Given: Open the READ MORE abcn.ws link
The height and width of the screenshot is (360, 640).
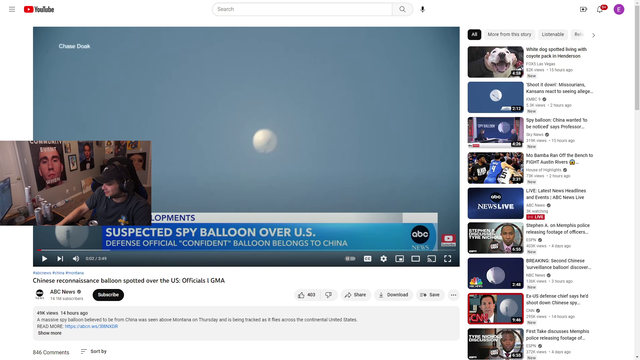Looking at the screenshot, I should pyautogui.click(x=91, y=326).
